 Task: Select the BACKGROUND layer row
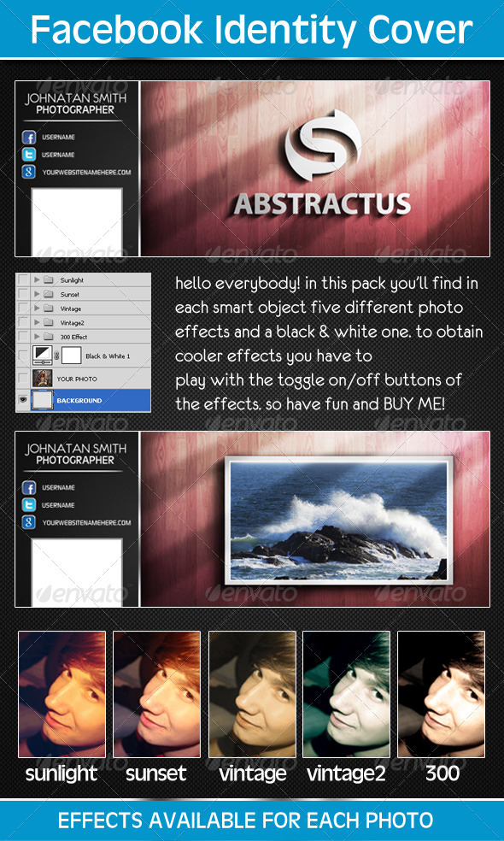pyautogui.click(x=83, y=401)
